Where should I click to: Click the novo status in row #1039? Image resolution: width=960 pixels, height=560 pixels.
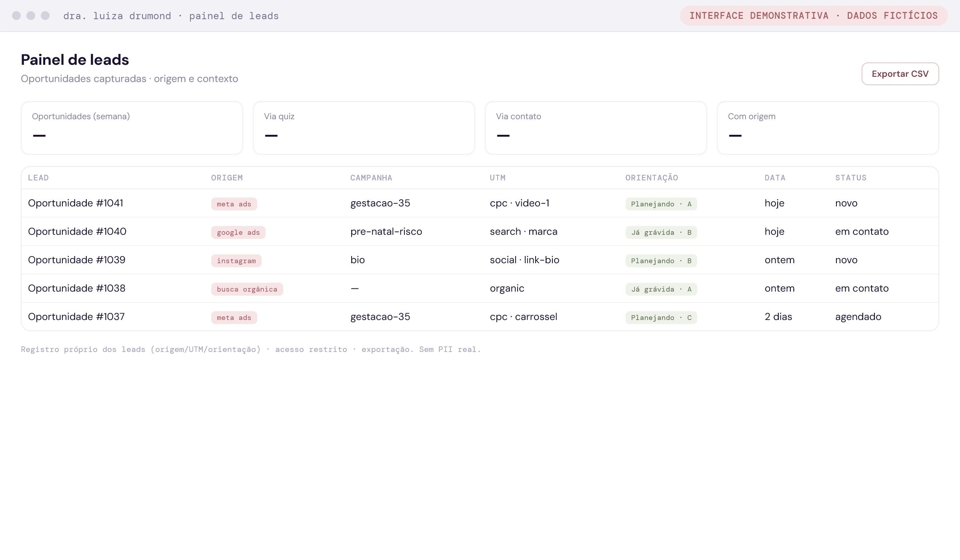coord(846,260)
